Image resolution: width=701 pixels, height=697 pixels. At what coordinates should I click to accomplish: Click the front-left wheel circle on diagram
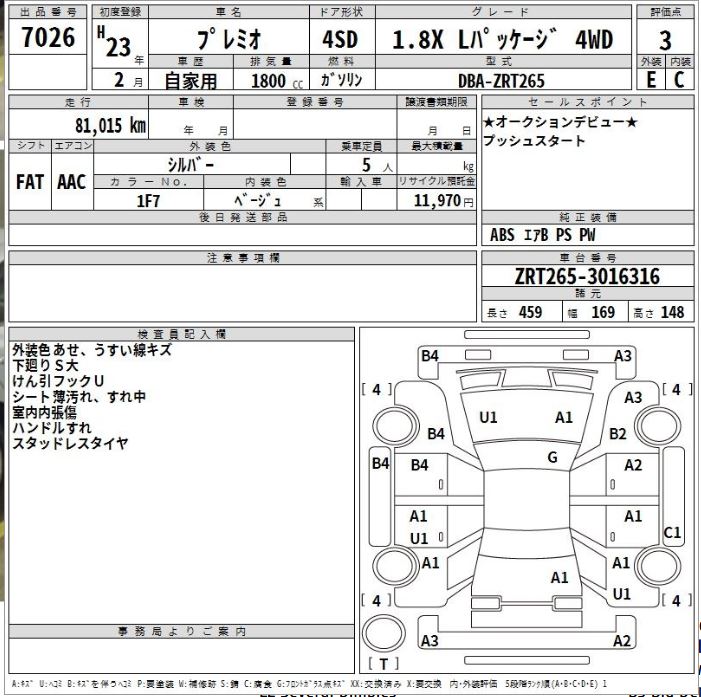[395, 426]
